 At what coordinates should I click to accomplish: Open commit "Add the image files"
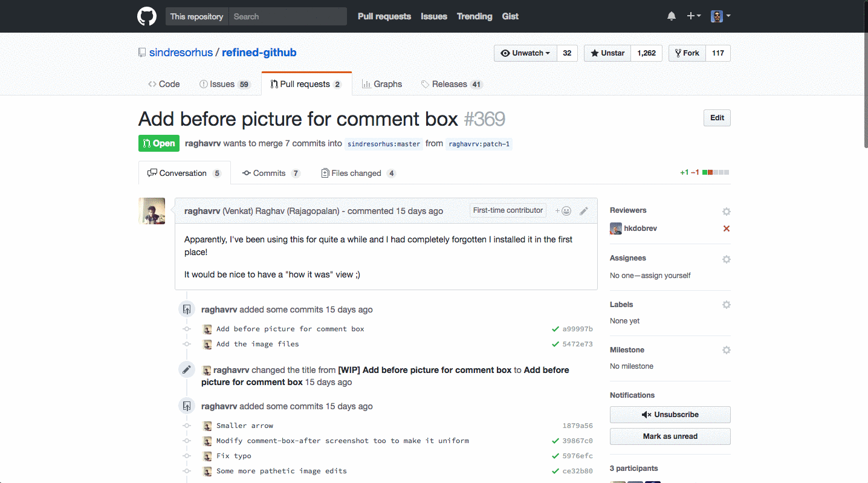pos(257,344)
